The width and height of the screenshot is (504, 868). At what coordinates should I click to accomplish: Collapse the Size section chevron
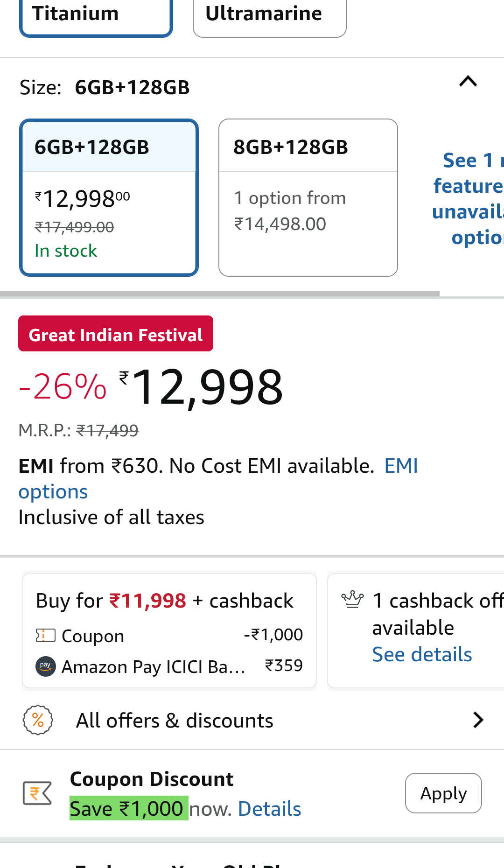click(468, 82)
